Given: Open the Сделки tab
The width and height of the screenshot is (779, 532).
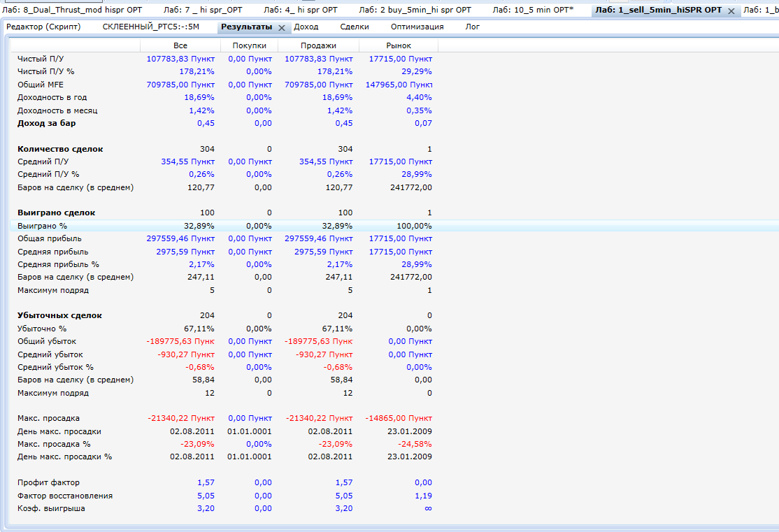Looking at the screenshot, I should coord(355,27).
